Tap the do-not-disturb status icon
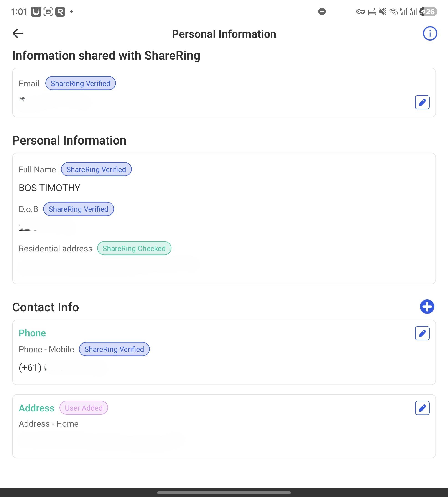The width and height of the screenshot is (448, 497). pyautogui.click(x=322, y=12)
